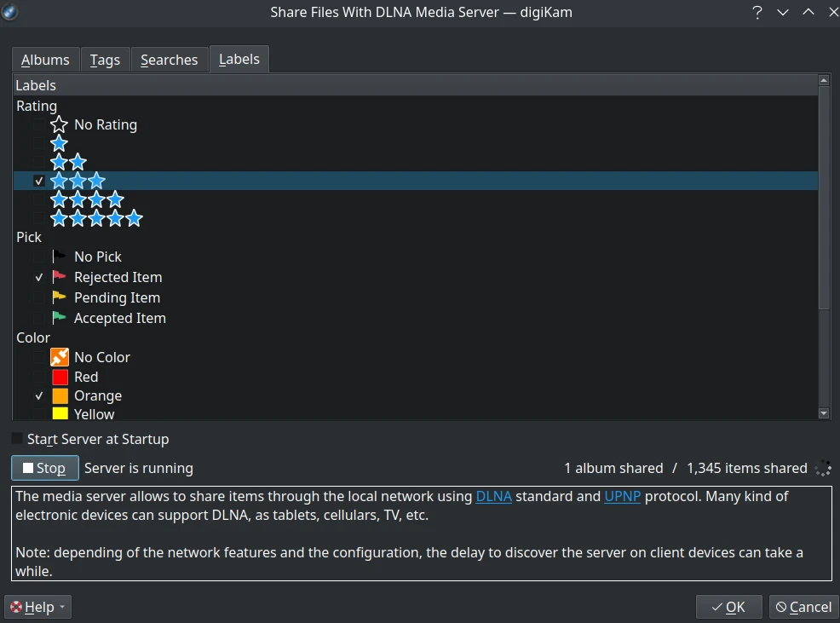Screen dimensions: 840x623
Task: Click the Orange color swatch
Action: click(60, 395)
